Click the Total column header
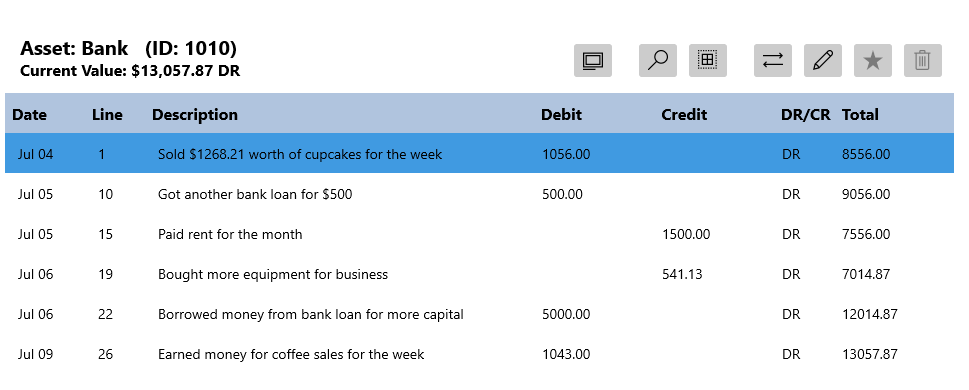This screenshot has height=390, width=969. tap(860, 115)
